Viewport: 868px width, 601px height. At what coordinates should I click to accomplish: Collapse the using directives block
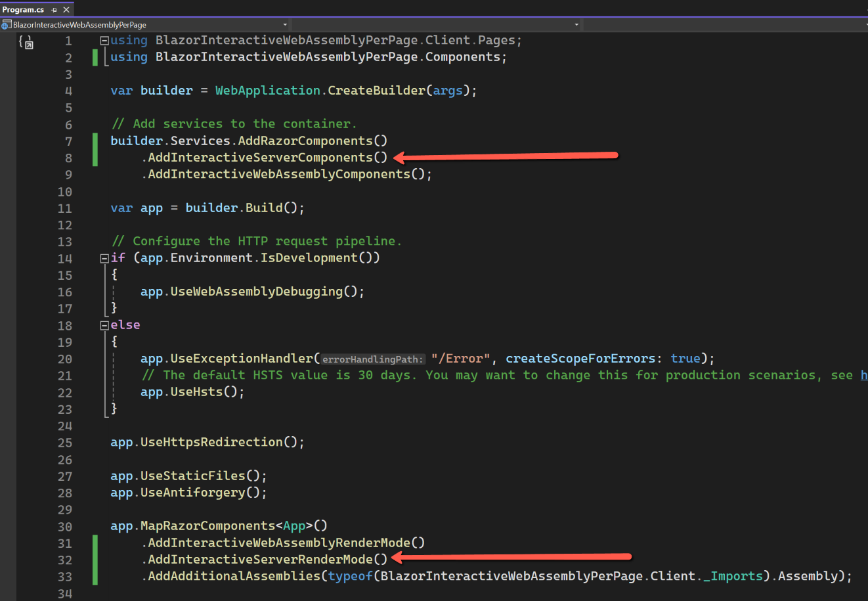click(x=104, y=41)
